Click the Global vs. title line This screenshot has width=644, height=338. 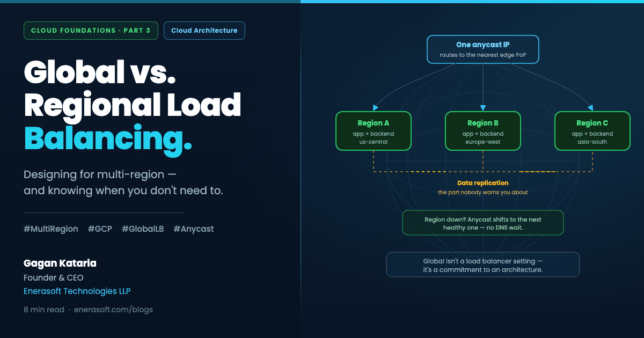100,72
